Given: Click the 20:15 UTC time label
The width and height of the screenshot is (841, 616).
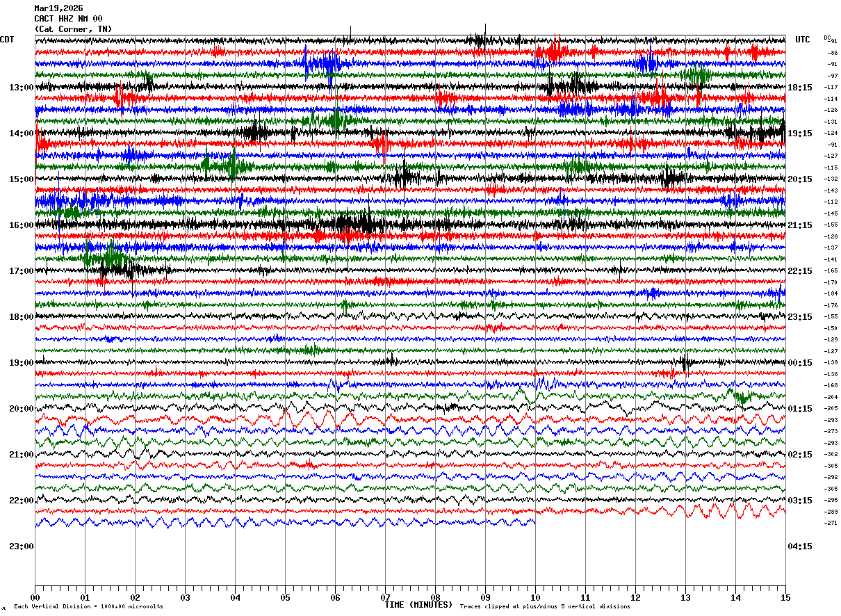Looking at the screenshot, I should point(800,179).
